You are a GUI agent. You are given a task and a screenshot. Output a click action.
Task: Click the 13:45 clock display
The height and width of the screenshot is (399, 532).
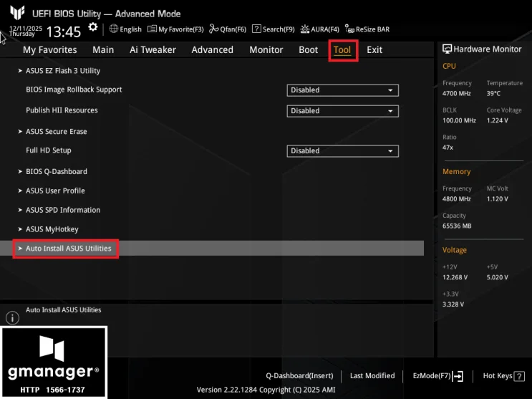[64, 32]
